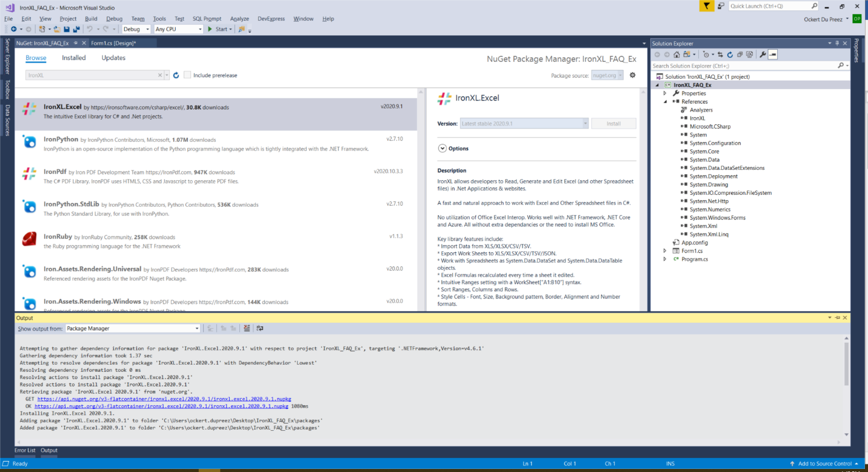
Task: Select the IronPdf package icon
Action: point(29,174)
